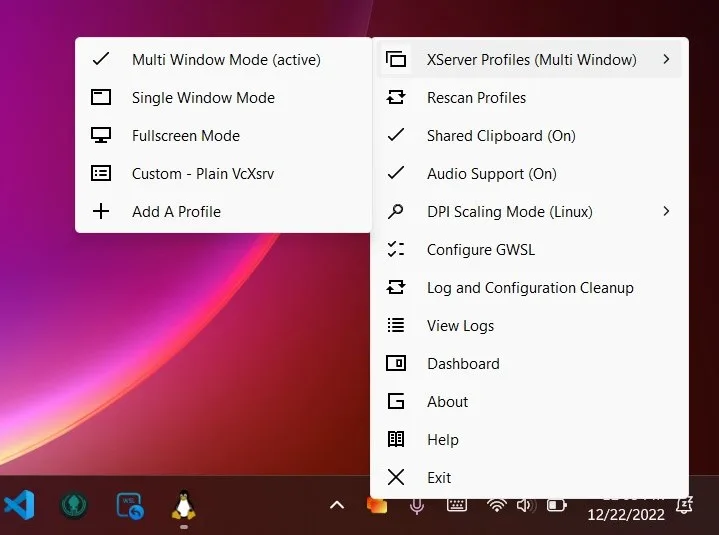
Task: Click the Audio Support (On) label
Action: [x=492, y=174]
